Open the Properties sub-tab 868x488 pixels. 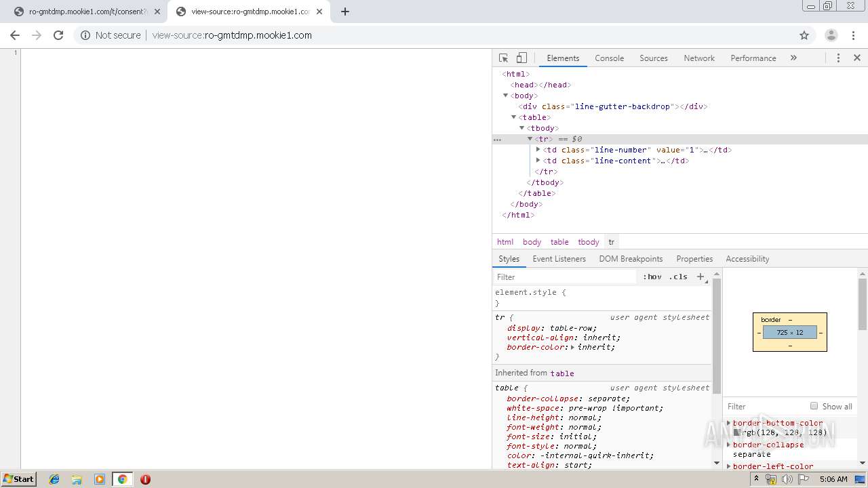[x=694, y=259]
